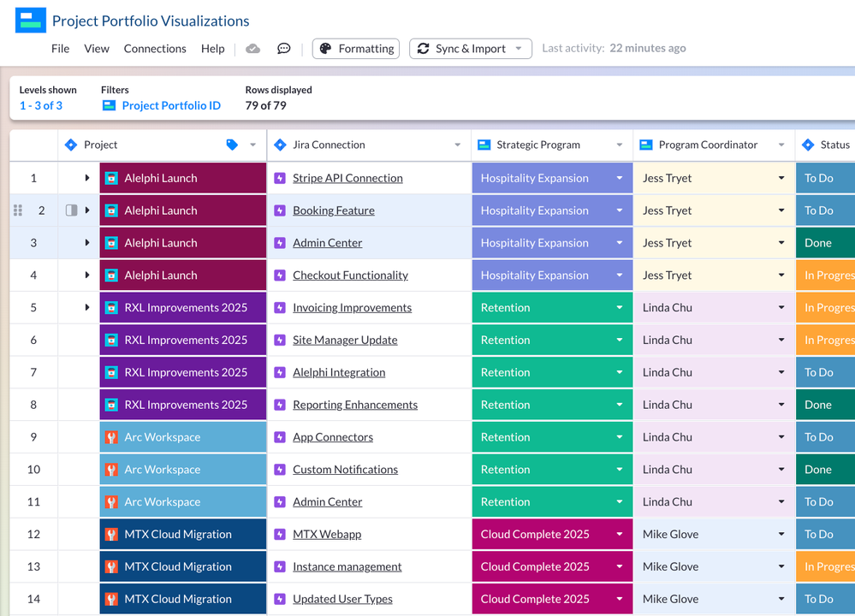Open the comments speech bubble icon
This screenshot has height=616, width=855.
tap(283, 49)
